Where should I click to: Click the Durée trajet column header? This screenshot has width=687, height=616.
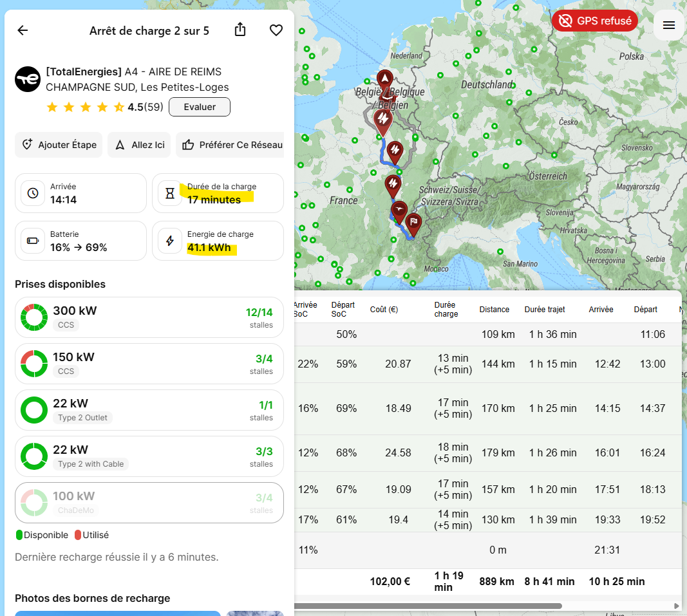pos(545,310)
